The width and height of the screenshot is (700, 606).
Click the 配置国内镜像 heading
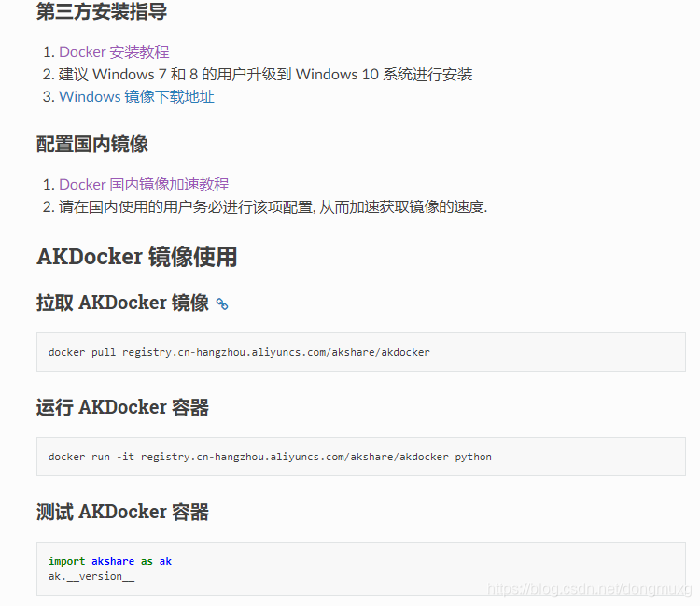[92, 144]
